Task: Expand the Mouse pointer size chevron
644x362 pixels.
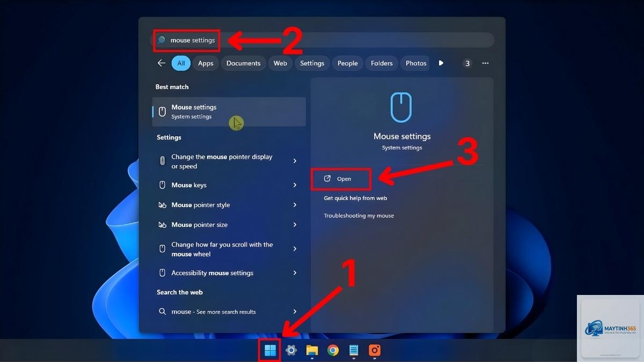Action: pyautogui.click(x=295, y=225)
